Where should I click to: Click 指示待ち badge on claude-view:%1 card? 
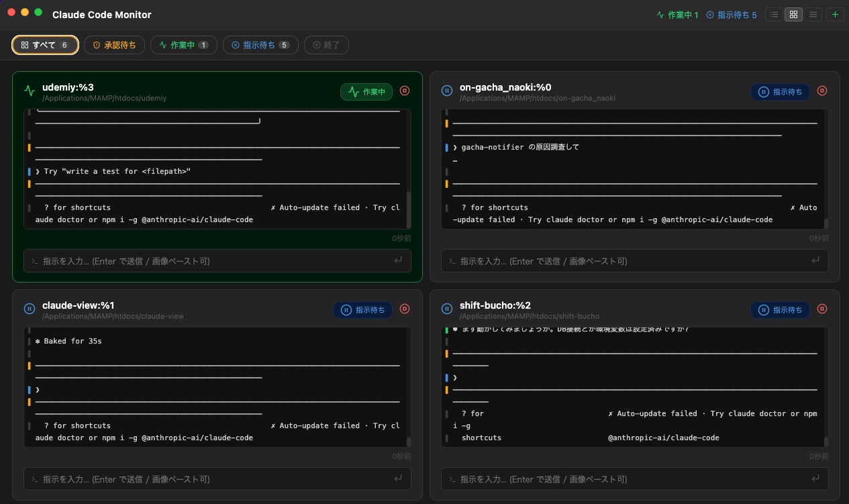[x=362, y=310]
